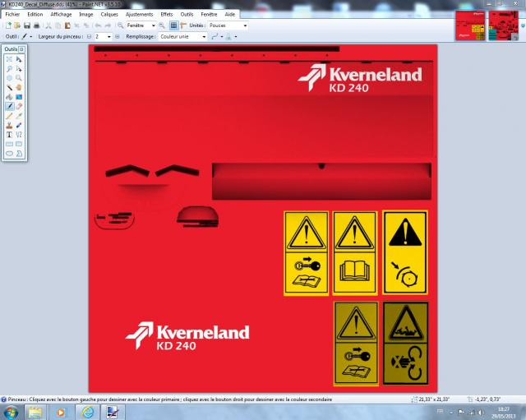
Task: Select the Move Selected Pixels tool
Action: pos(19,59)
